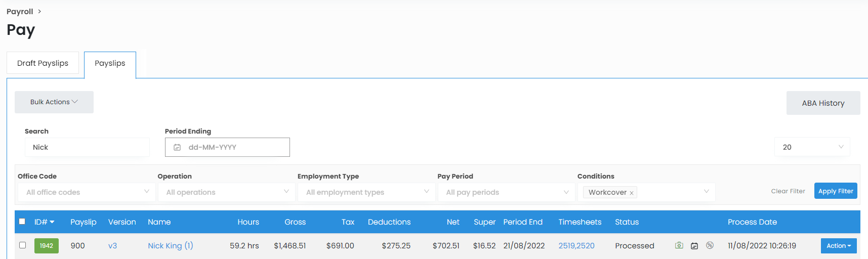This screenshot has width=868, height=259.
Task: Remove the Workcover condition tag
Action: pos(632,193)
